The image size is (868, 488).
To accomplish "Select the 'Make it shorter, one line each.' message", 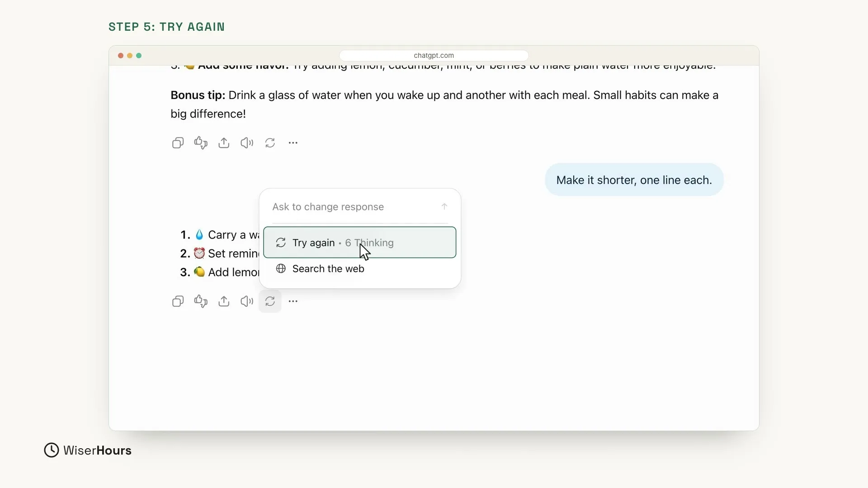I will pyautogui.click(x=634, y=180).
